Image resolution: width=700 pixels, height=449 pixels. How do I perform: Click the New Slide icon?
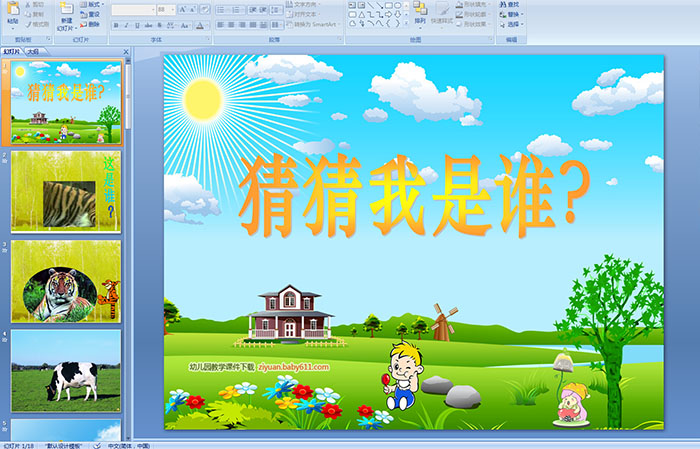coord(67,9)
